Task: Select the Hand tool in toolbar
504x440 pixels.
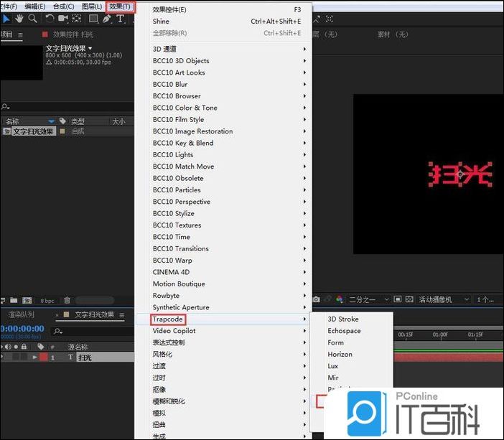Action: (x=18, y=19)
